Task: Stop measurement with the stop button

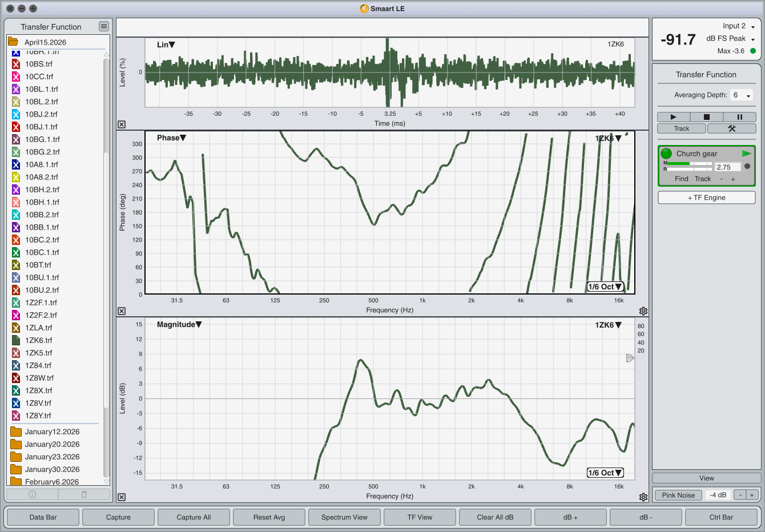Action: pyautogui.click(x=706, y=117)
